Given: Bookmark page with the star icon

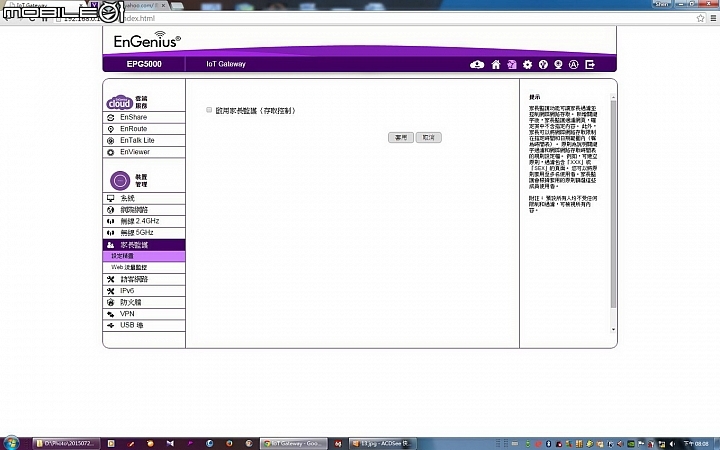Looking at the screenshot, I should point(700,18).
